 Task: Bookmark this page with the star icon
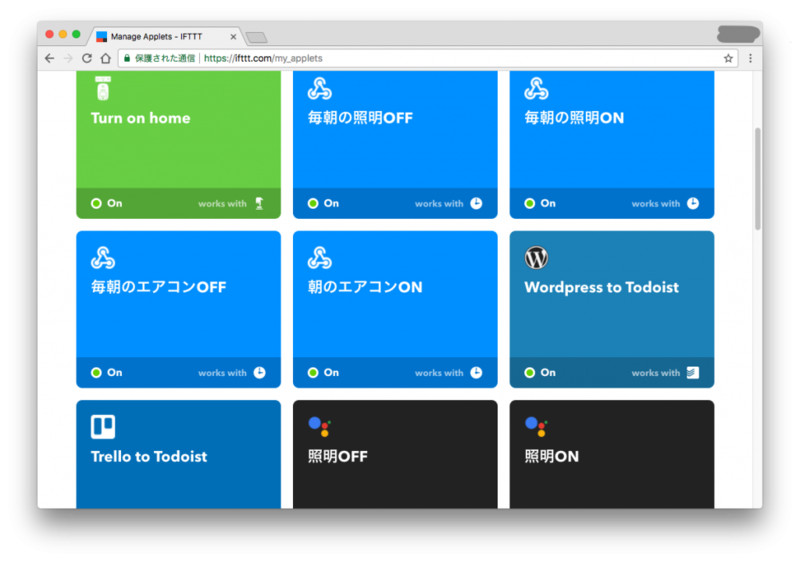pyautogui.click(x=728, y=58)
